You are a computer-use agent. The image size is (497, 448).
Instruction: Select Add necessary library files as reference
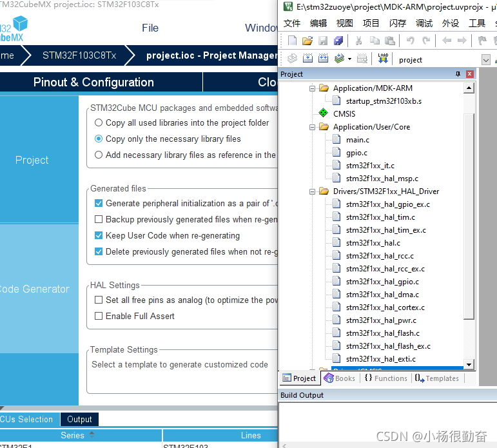click(x=99, y=155)
